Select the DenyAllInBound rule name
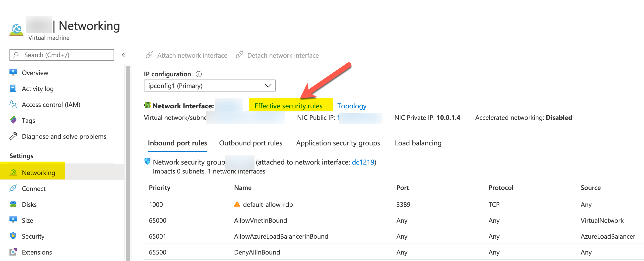The image size is (644, 261). coord(257,253)
